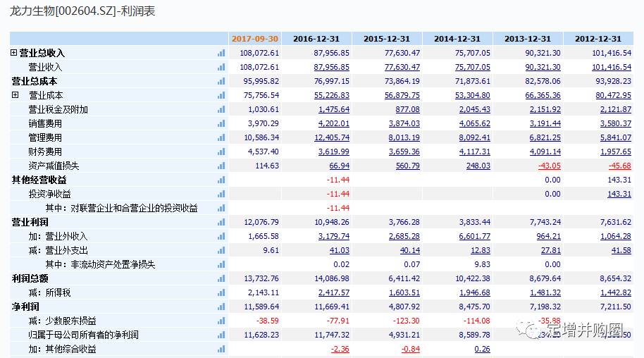Viewport: 644px width, 358px height.
Task: Open chart icon next to 利润总额
Action: (221, 278)
